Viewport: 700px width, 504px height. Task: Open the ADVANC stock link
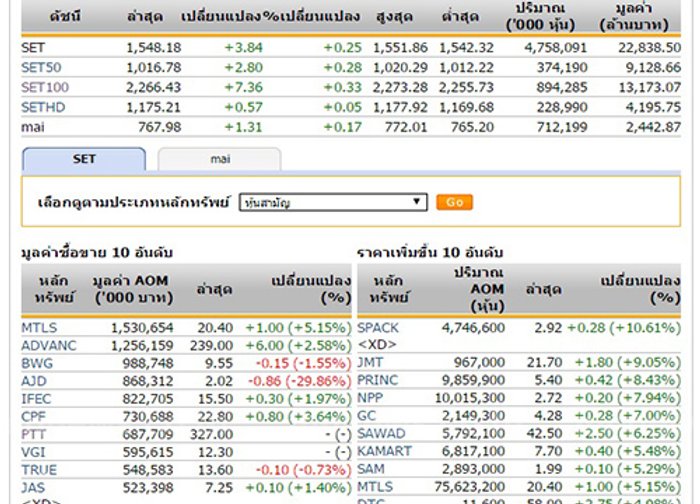click(49, 346)
